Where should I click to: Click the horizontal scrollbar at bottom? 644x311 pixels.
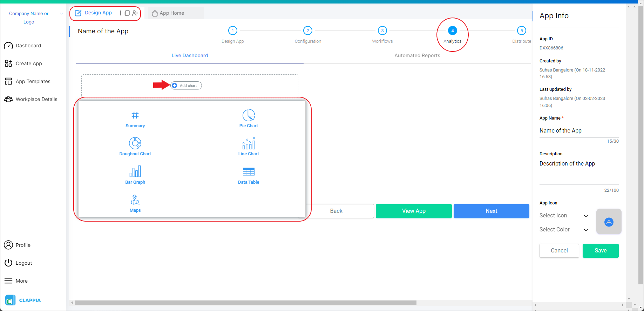pos(245,303)
